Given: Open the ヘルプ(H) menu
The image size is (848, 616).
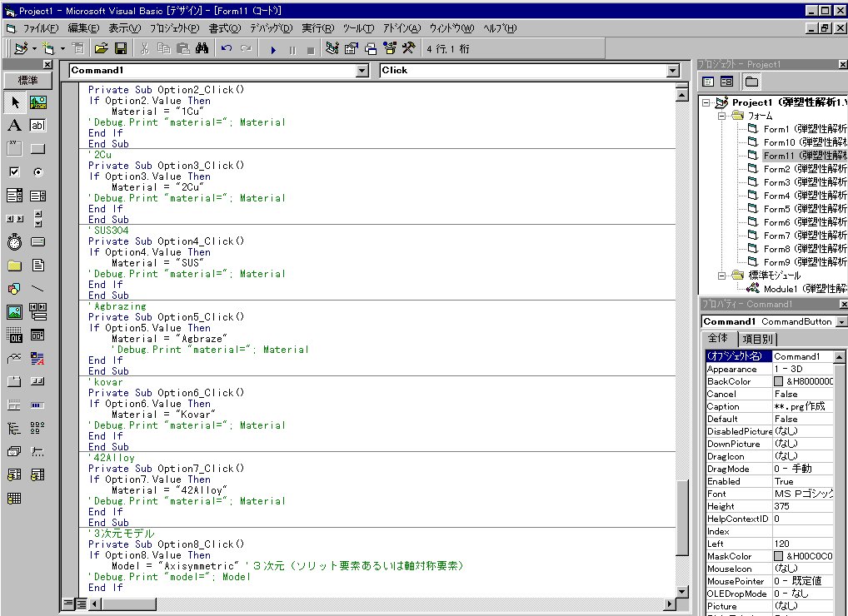Looking at the screenshot, I should click(499, 28).
